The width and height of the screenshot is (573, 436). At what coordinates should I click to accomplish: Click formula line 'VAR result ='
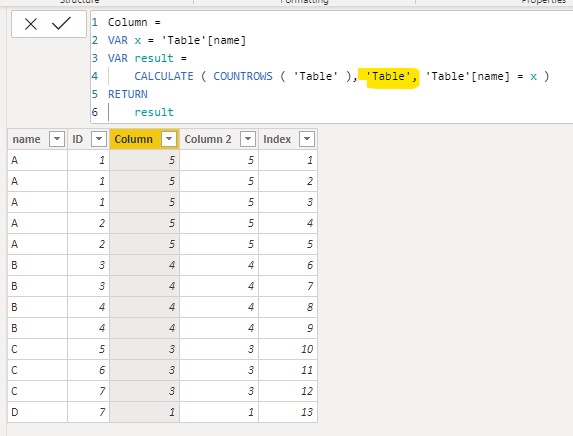[147, 58]
